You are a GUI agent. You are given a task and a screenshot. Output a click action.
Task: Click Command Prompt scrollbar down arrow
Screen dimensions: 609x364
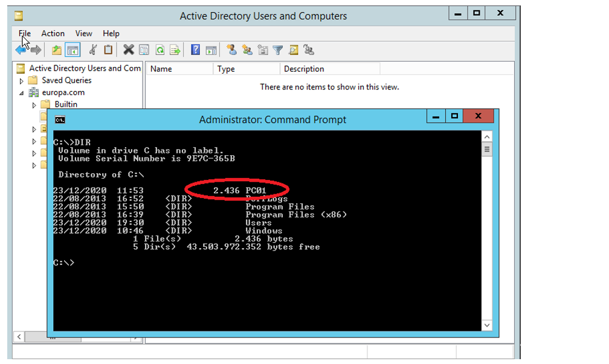click(487, 325)
